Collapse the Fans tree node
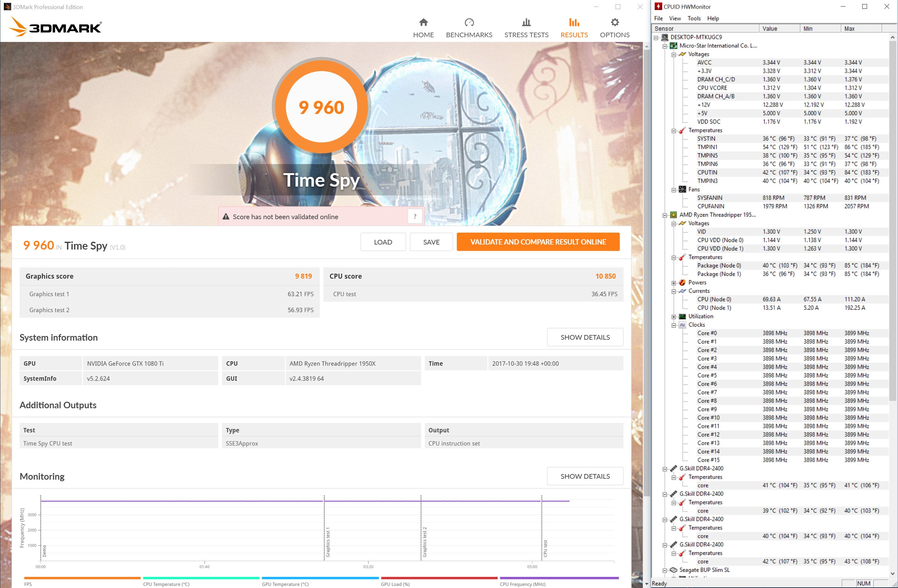Viewport: 898px width, 588px height. 673,190
